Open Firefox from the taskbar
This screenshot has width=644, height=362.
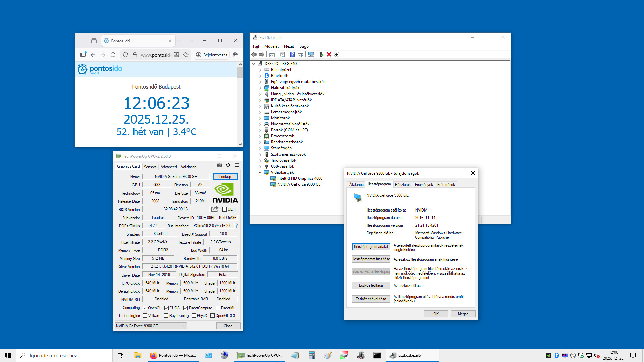[173, 355]
